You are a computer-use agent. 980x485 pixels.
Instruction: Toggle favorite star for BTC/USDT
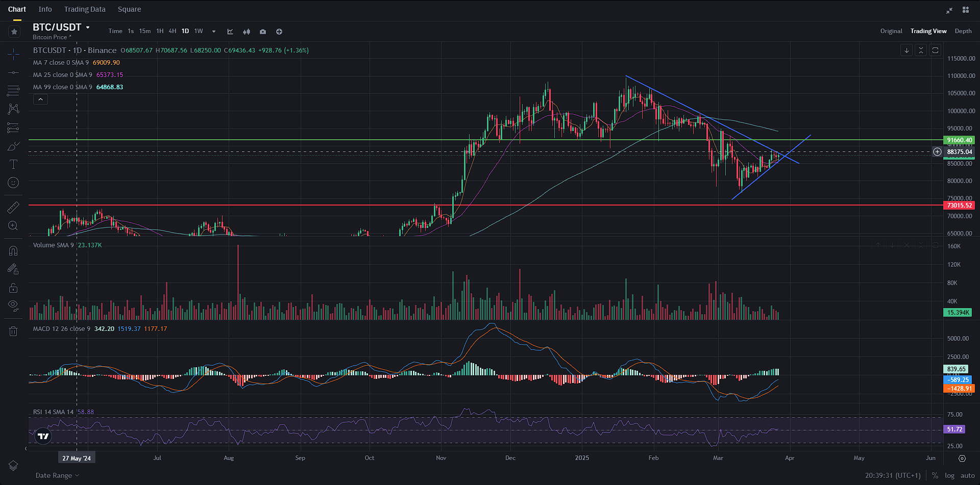(14, 32)
